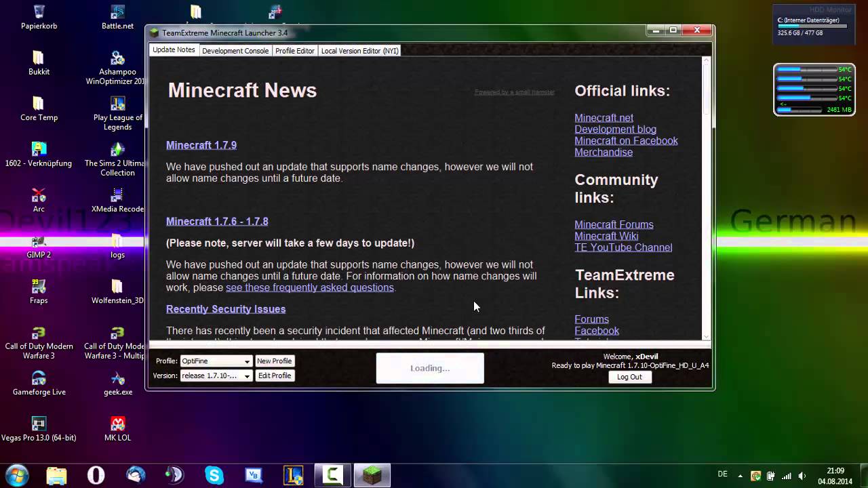868x488 pixels.
Task: Launch XMedia Recode shortcut
Action: [x=117, y=200]
